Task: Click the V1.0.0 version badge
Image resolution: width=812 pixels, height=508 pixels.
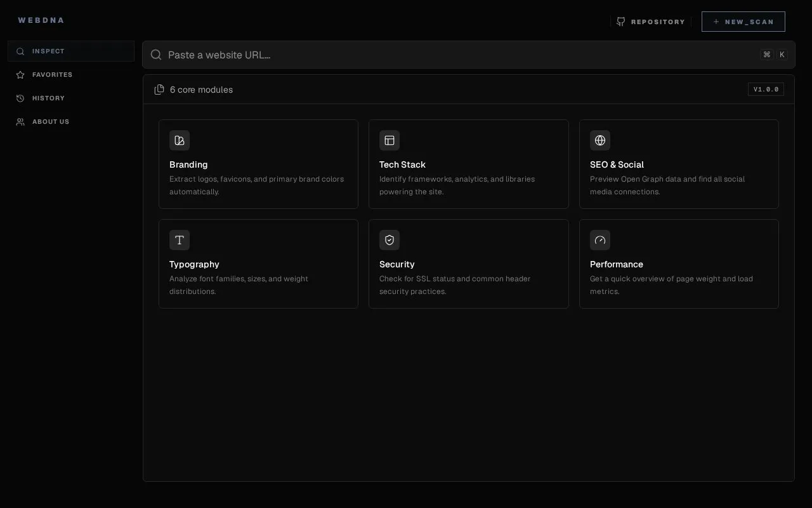Action: tap(766, 90)
